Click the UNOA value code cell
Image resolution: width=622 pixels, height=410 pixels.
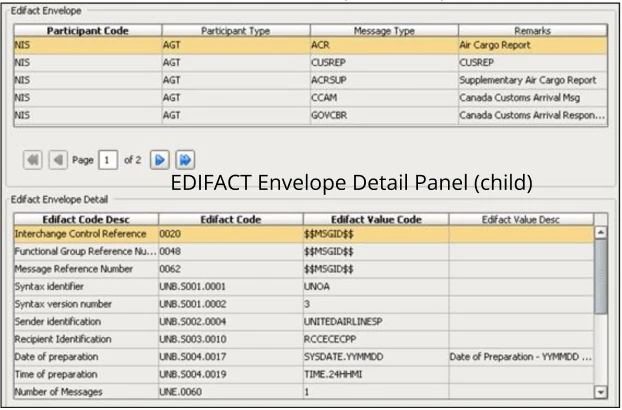[x=376, y=286]
